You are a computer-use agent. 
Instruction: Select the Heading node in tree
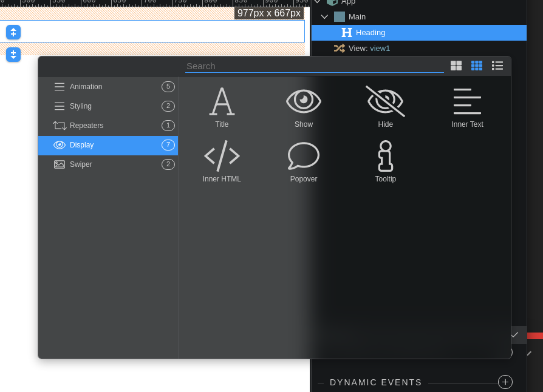419,33
